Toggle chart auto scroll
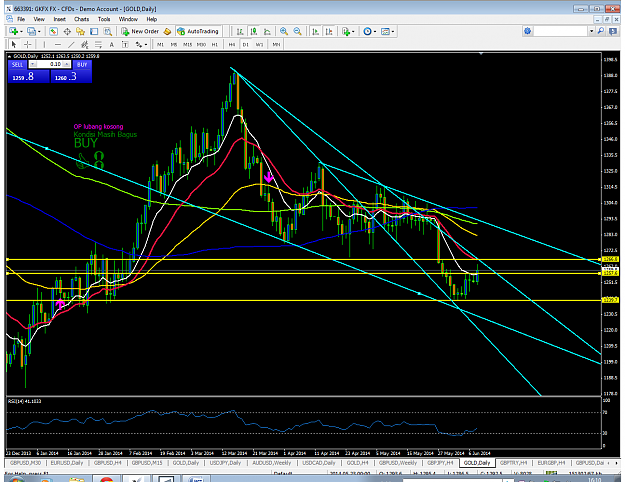 point(315,31)
